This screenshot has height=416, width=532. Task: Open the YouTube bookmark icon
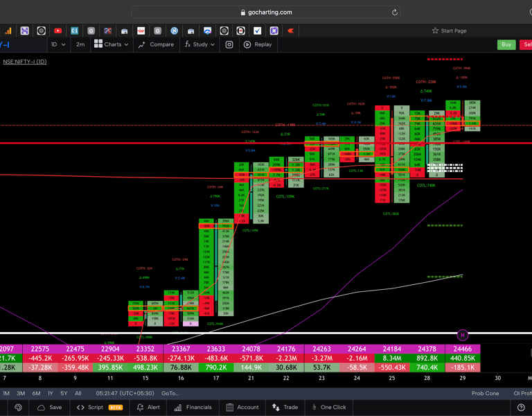pos(58,31)
